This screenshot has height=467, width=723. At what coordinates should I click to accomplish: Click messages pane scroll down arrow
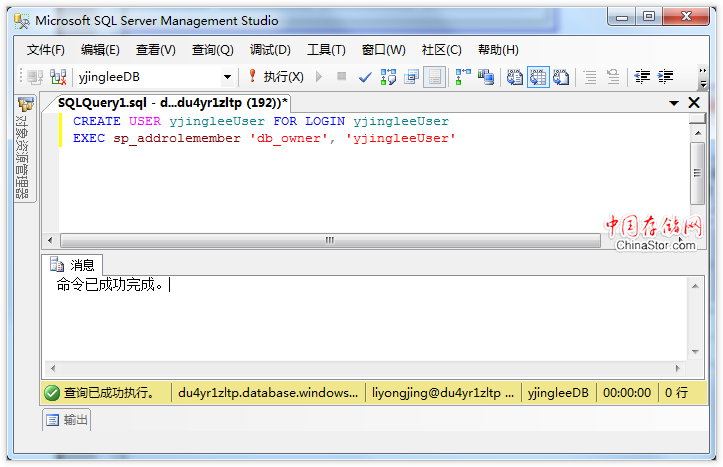point(695,352)
